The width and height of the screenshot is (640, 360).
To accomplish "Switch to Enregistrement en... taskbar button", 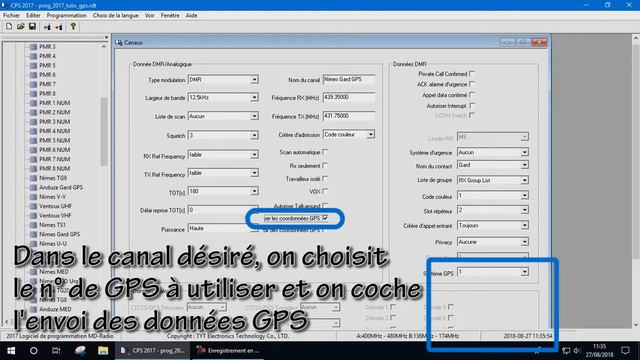I will (x=228, y=351).
